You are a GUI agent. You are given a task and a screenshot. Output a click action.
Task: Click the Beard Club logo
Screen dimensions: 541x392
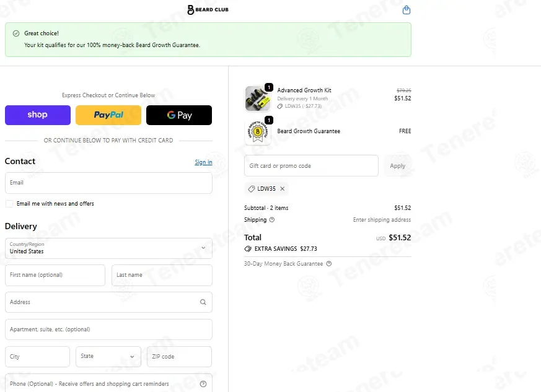208,10
